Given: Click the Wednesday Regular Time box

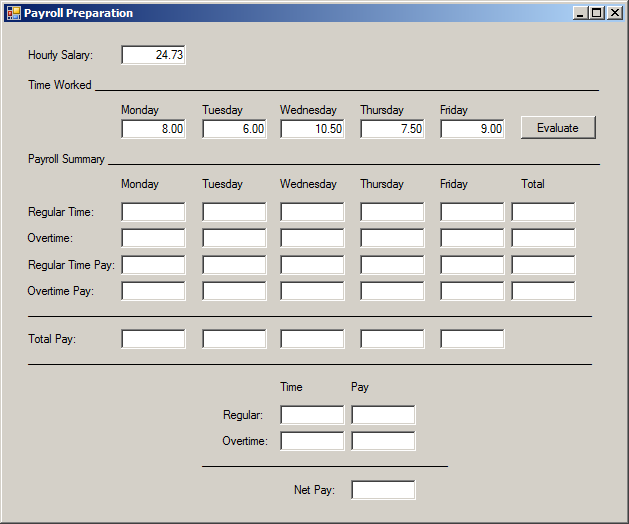Looking at the screenshot, I should click(312, 212).
